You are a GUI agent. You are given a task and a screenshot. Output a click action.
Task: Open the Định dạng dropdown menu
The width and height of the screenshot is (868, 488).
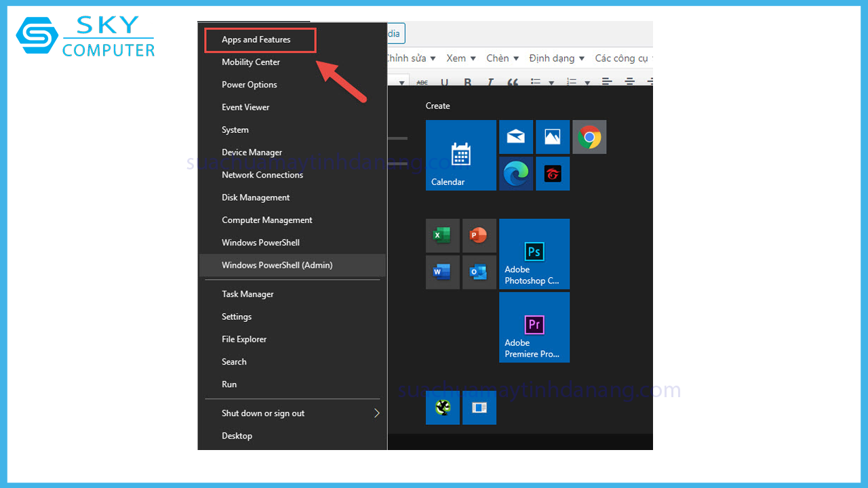coord(557,58)
